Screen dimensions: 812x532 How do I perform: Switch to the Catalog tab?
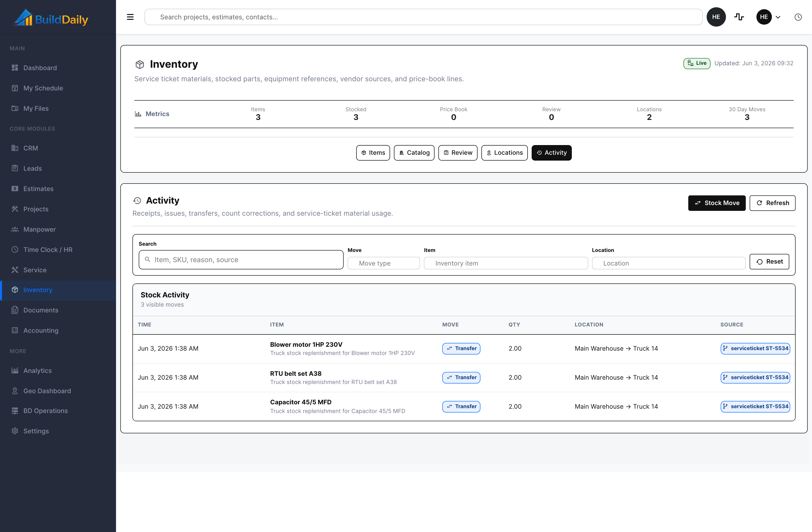pyautogui.click(x=414, y=153)
